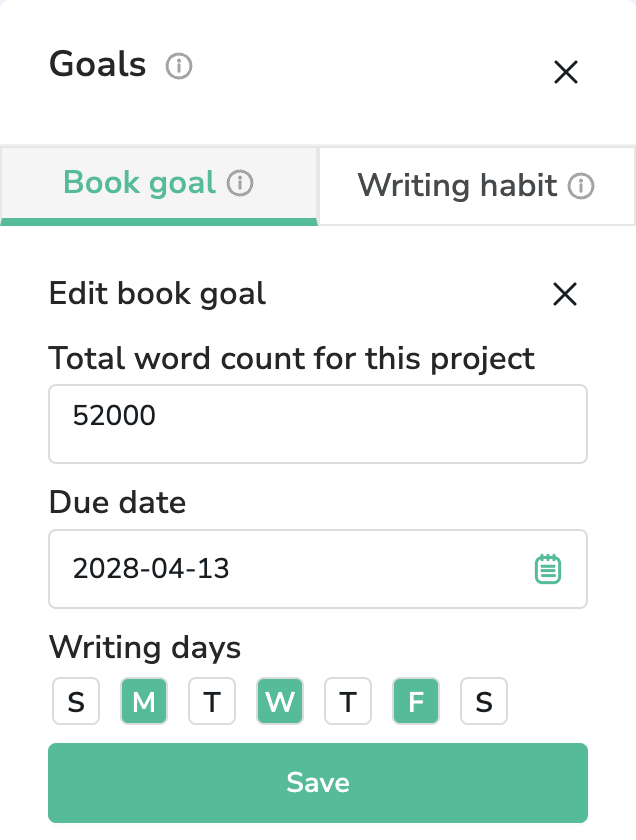636x840 pixels.
Task: Disable Friday as a writing day
Action: pyautogui.click(x=416, y=702)
